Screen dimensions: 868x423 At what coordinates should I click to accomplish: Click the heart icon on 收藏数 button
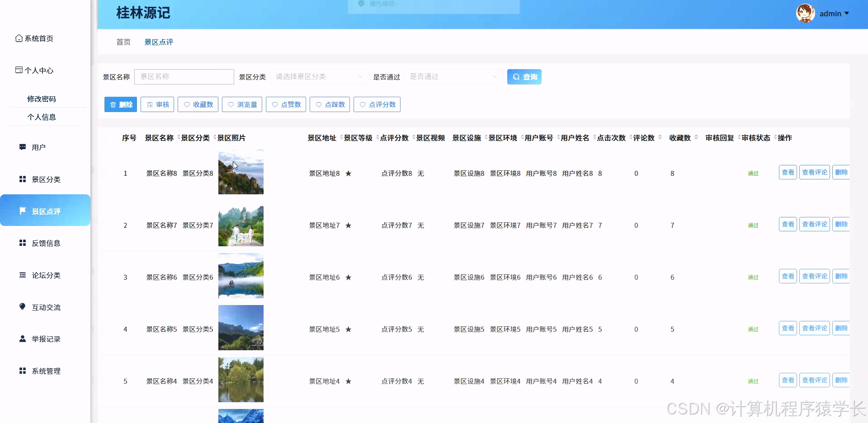187,104
